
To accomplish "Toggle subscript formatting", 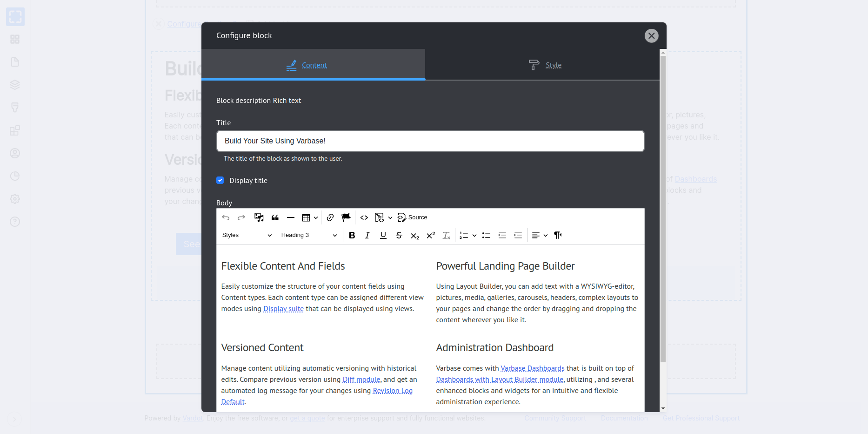I will coord(415,235).
